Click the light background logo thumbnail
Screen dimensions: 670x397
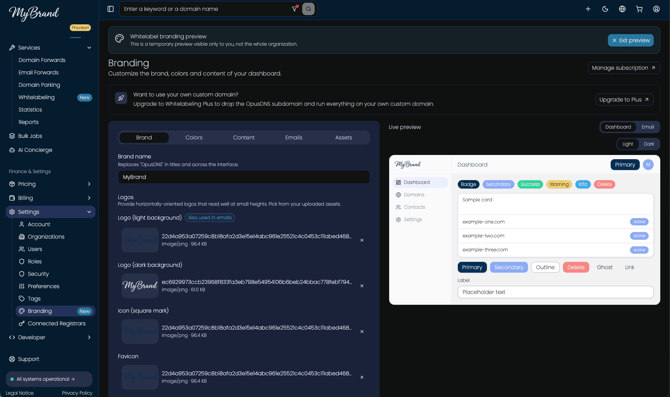(x=140, y=240)
